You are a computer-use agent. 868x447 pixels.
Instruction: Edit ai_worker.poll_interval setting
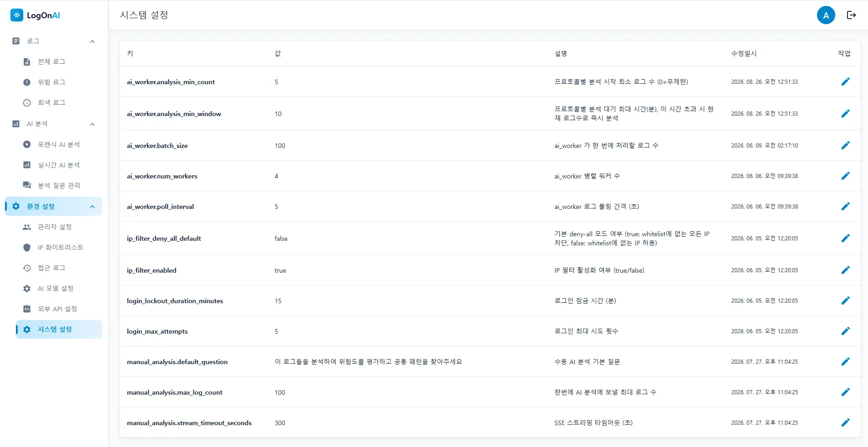tap(845, 206)
